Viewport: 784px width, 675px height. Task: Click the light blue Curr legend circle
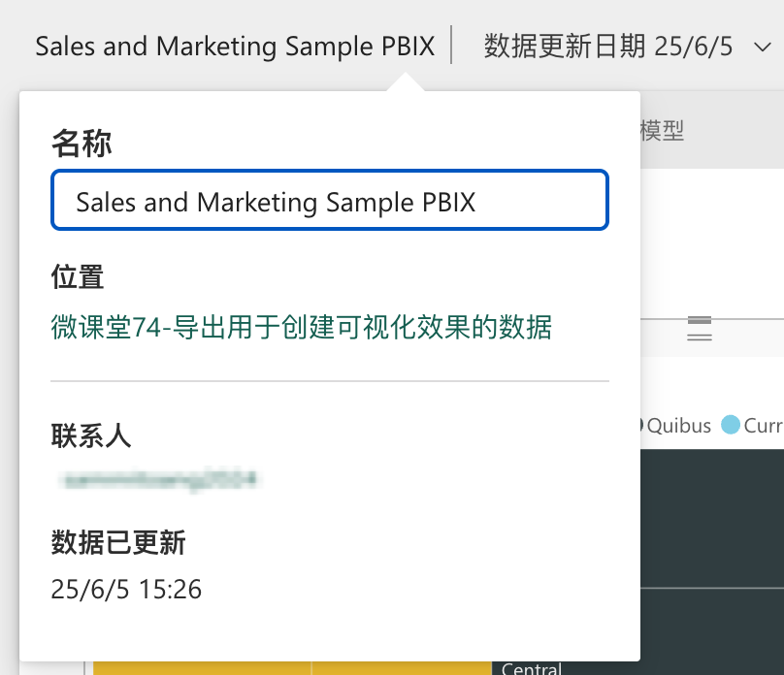pyautogui.click(x=730, y=425)
